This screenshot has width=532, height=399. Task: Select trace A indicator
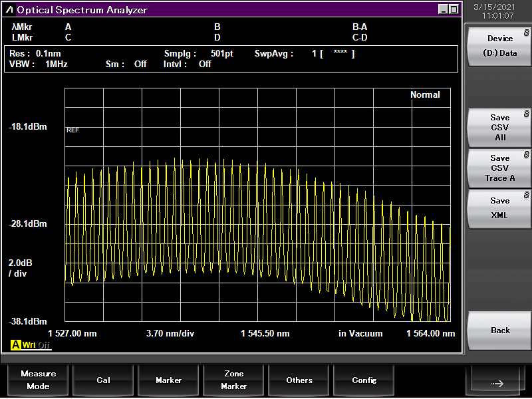(15, 345)
